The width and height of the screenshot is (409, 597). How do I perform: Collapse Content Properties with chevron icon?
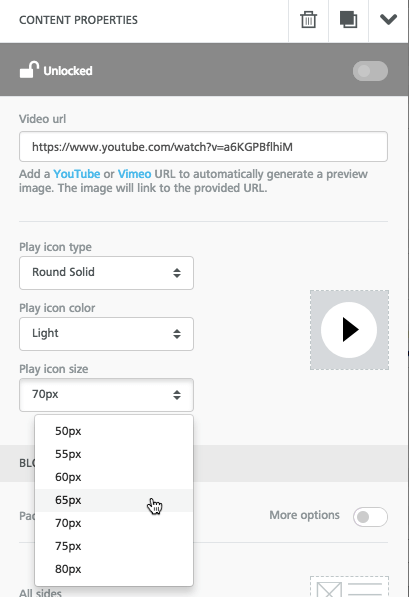[x=388, y=19]
